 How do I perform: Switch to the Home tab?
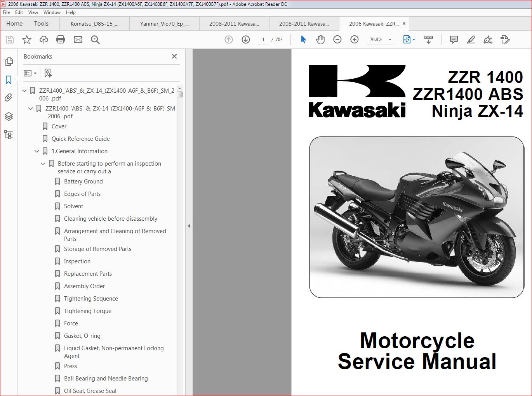click(14, 24)
